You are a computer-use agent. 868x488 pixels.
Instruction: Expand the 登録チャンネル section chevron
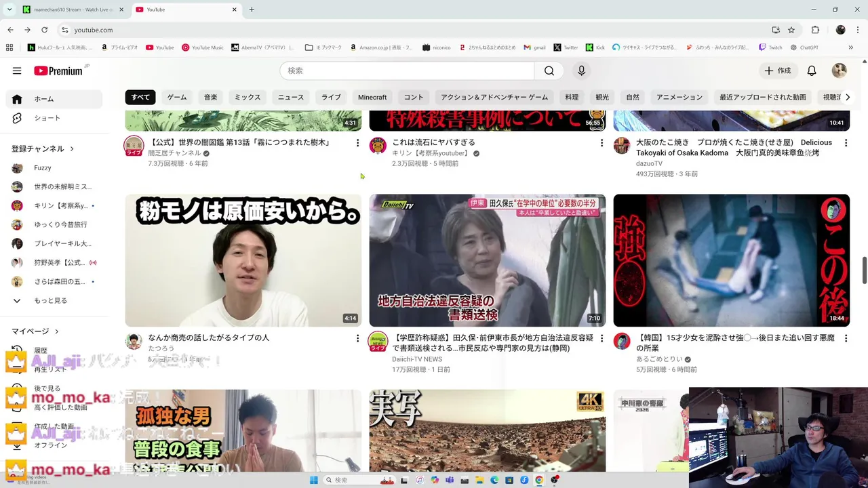(x=71, y=148)
